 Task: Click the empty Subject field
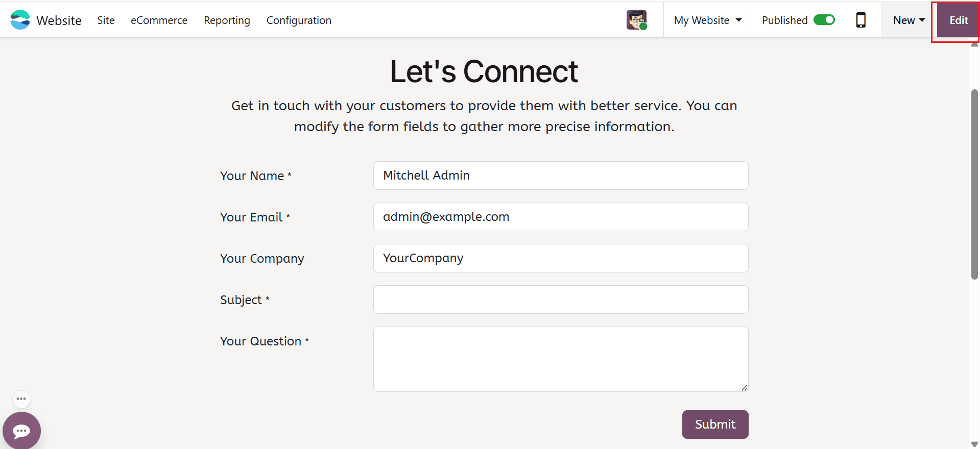click(560, 300)
